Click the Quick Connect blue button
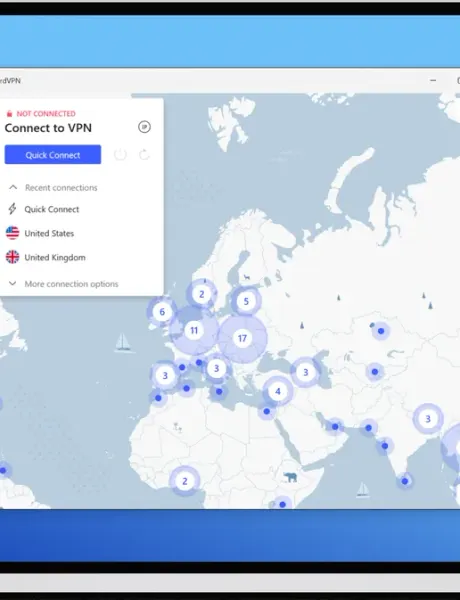460x600 pixels. point(53,155)
